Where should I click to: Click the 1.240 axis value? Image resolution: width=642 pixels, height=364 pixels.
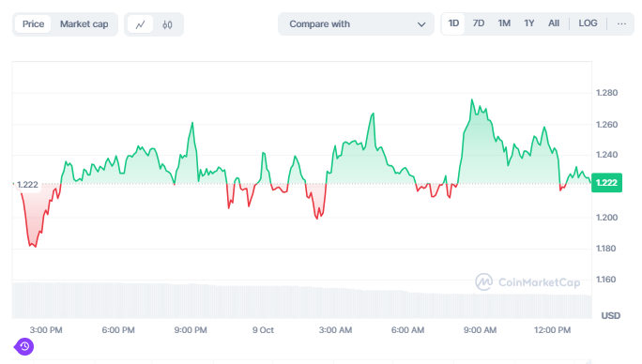606,155
